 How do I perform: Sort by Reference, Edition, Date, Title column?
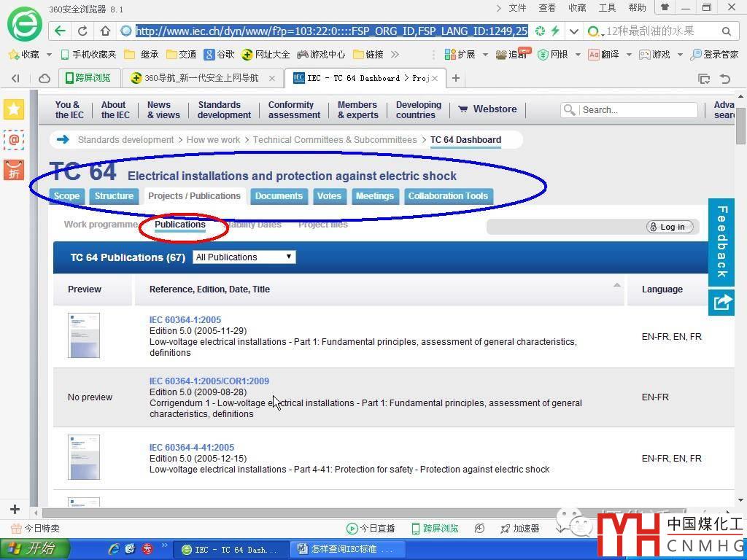(x=209, y=289)
